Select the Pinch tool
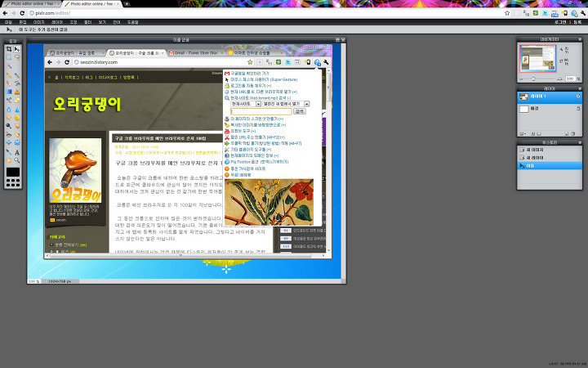The image size is (588, 368). tap(17, 142)
